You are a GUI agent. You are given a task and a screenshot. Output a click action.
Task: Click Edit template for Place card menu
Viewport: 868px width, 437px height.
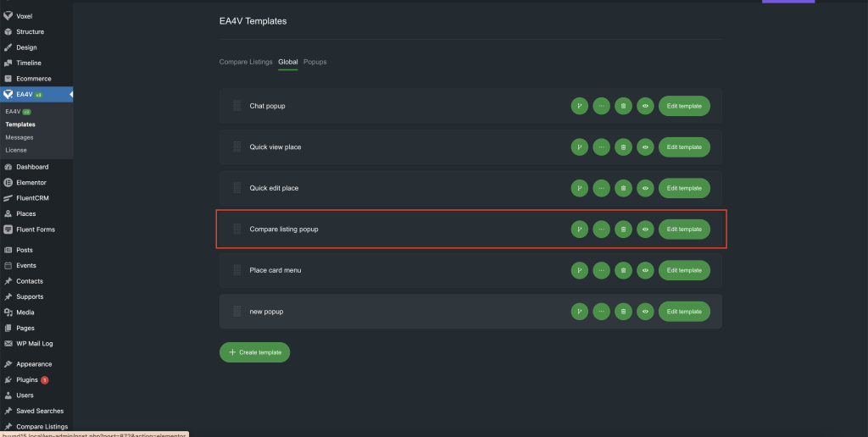(684, 270)
